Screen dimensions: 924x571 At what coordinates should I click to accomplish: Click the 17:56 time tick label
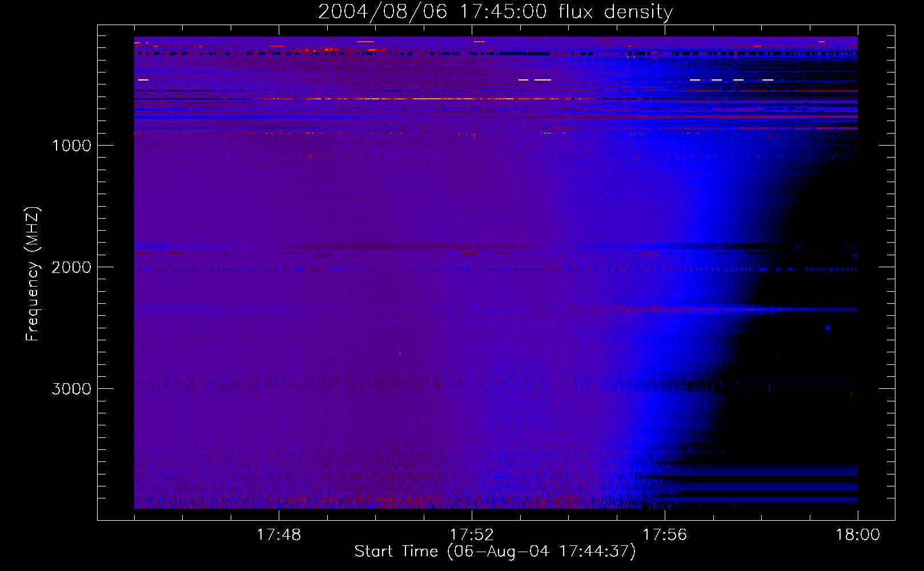coord(665,535)
